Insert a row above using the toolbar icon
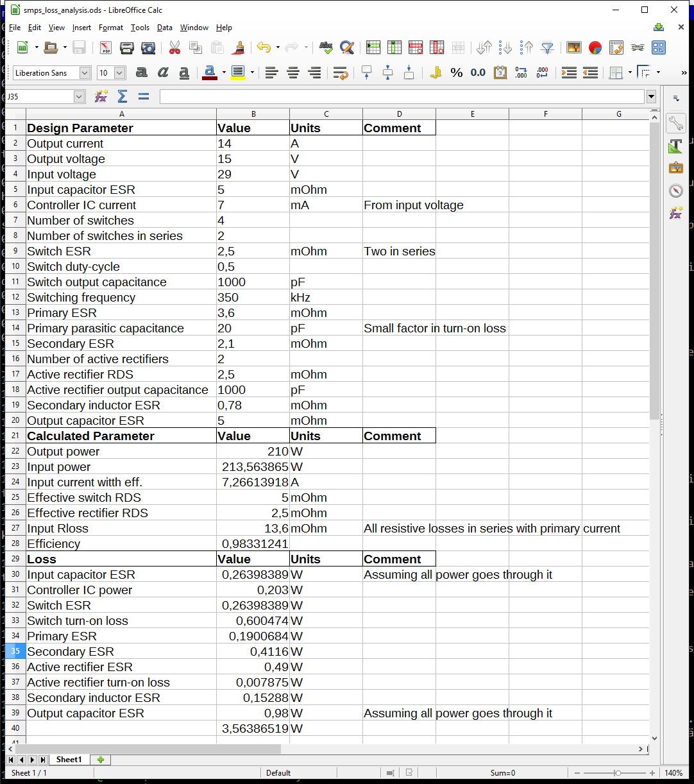Viewport: 694px width, 784px height. [373, 47]
